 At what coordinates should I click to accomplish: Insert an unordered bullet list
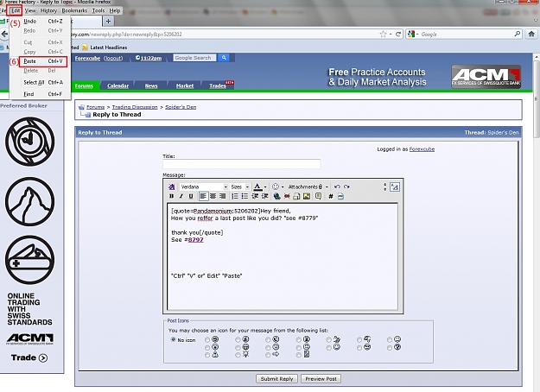click(245, 196)
